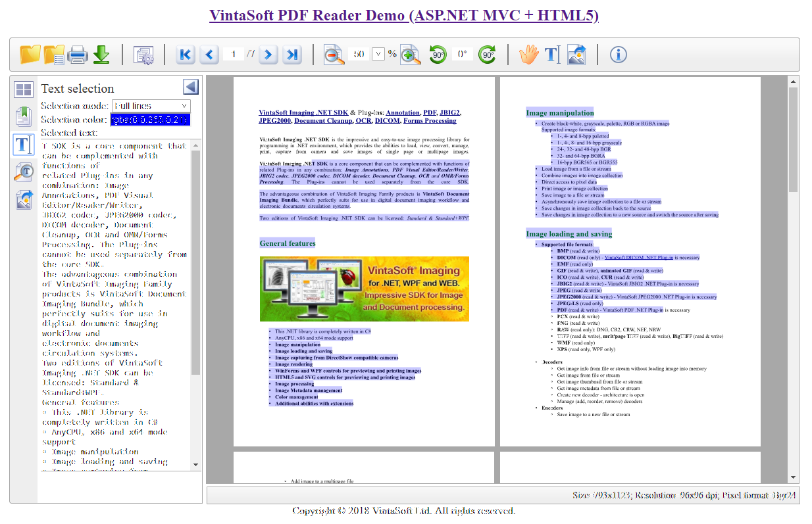The image size is (812, 524).
Task: Rotate the page 90° clockwise
Action: click(x=487, y=55)
